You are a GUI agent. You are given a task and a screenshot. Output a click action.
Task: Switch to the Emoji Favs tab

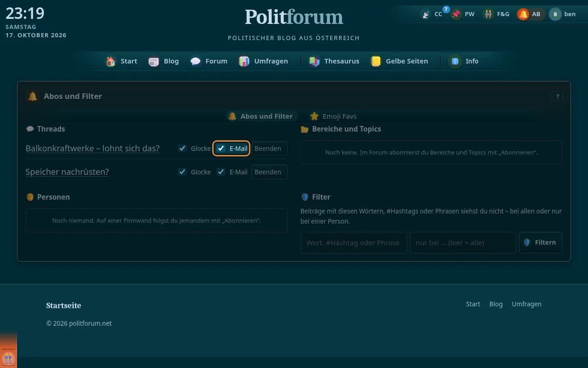tap(334, 116)
